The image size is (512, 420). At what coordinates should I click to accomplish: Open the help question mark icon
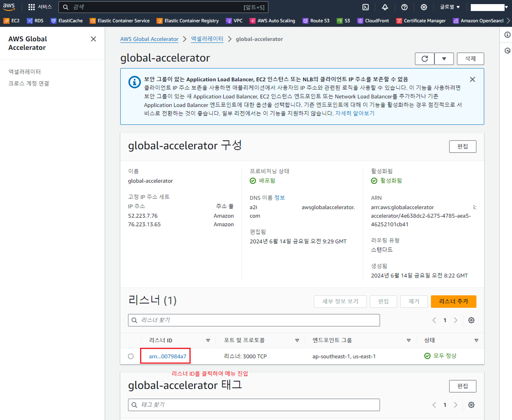click(x=404, y=7)
